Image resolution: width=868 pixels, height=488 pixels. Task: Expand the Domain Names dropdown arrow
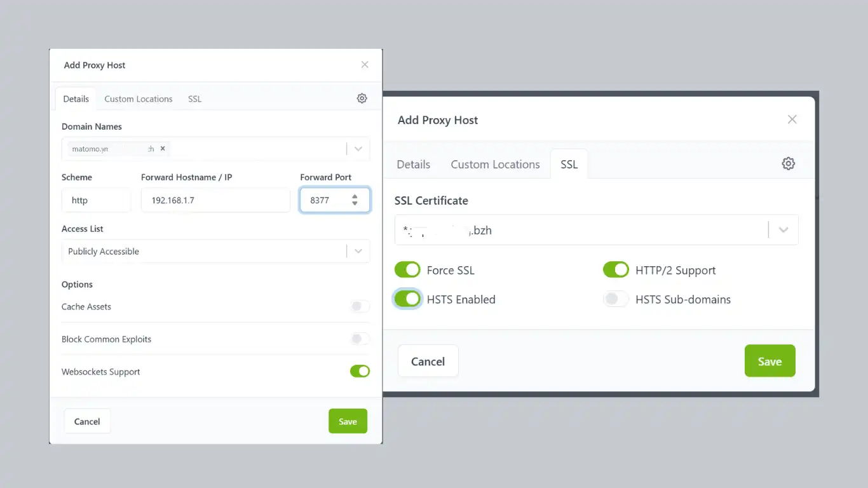pos(358,149)
